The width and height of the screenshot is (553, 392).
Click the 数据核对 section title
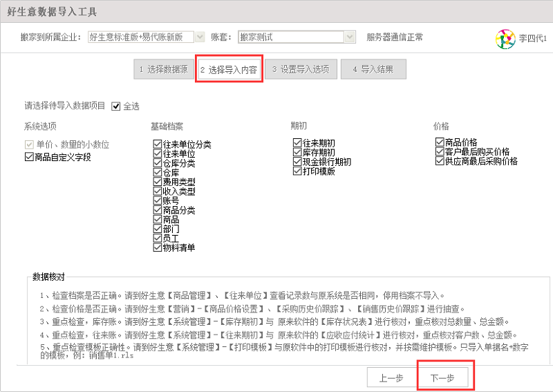(x=48, y=277)
